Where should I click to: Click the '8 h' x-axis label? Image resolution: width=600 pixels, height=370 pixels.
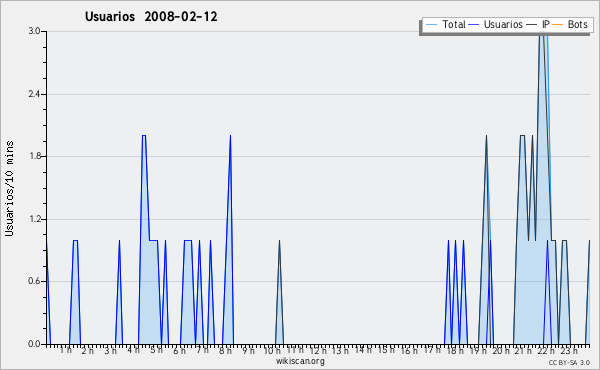pyautogui.click(x=225, y=350)
